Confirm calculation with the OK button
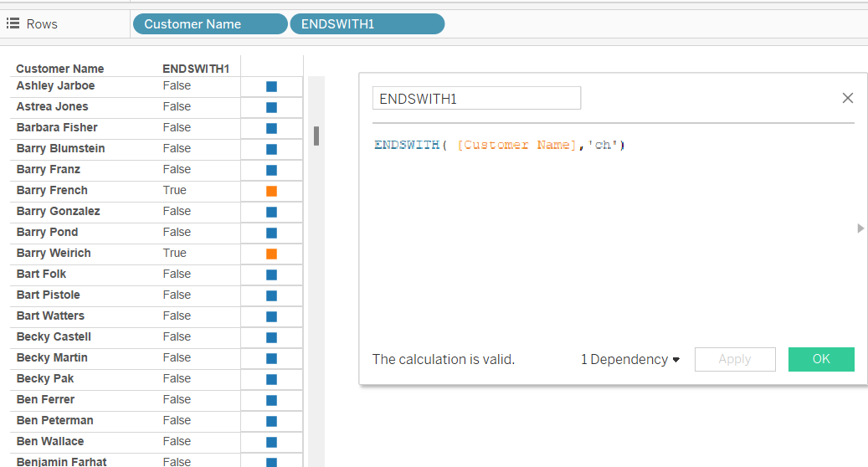This screenshot has height=467, width=868. point(821,359)
